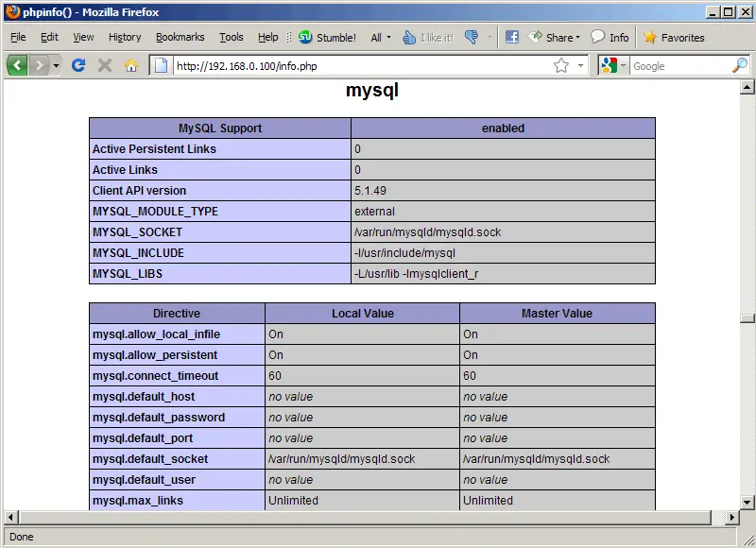
Task: Open the Bookmarks menu
Action: (180, 38)
